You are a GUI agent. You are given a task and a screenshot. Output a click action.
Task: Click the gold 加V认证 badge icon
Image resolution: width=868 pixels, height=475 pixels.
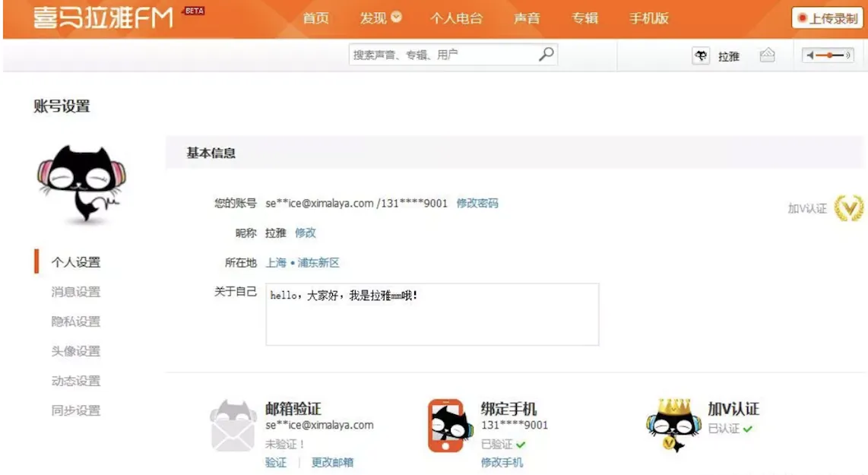(849, 208)
